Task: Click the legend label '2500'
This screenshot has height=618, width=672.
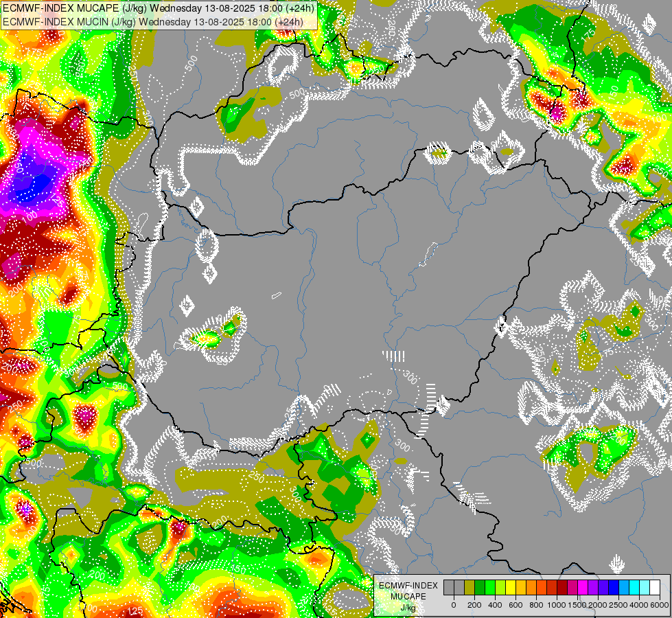Action: (x=618, y=605)
